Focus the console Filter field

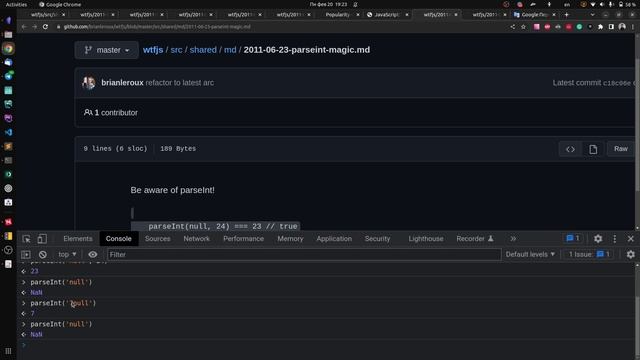pos(304,255)
